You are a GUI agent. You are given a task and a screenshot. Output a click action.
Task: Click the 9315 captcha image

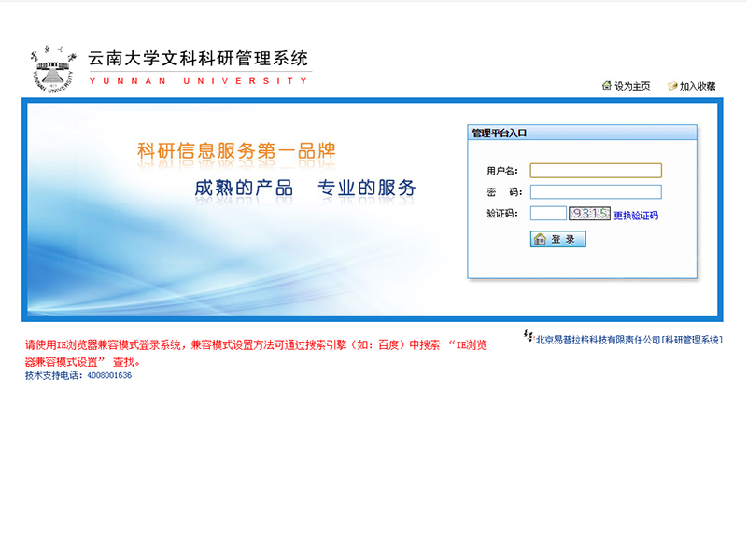[x=590, y=214]
